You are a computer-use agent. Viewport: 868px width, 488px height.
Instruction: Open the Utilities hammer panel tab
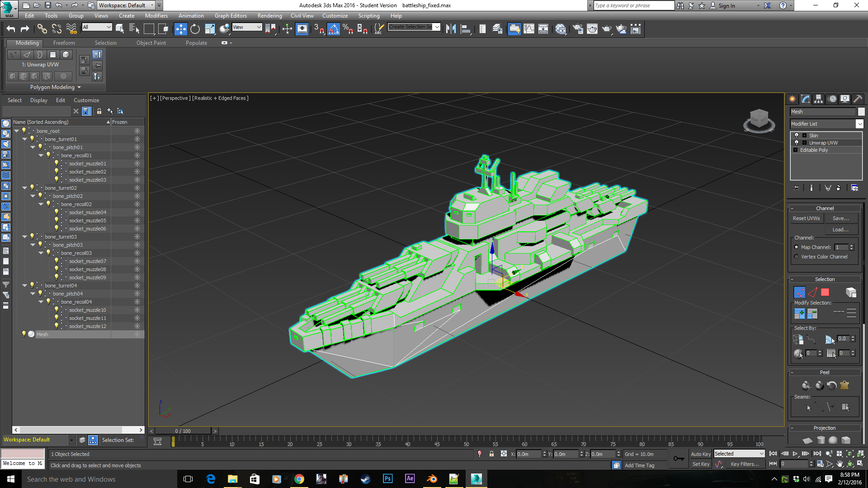(x=858, y=99)
